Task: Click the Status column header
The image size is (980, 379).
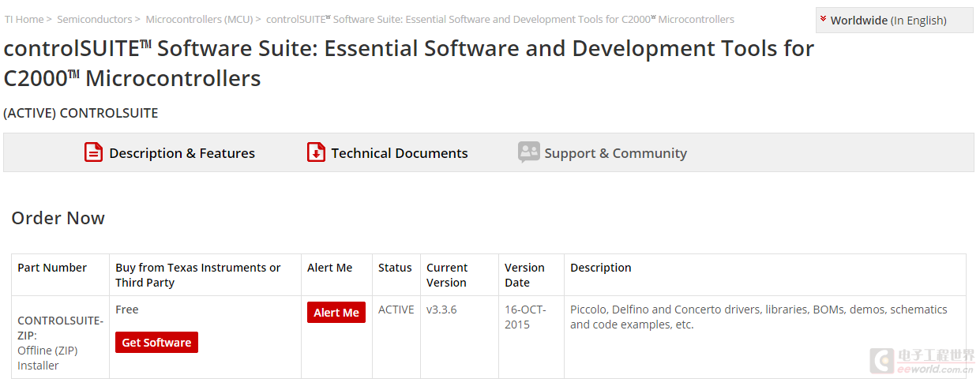Action: [x=396, y=268]
